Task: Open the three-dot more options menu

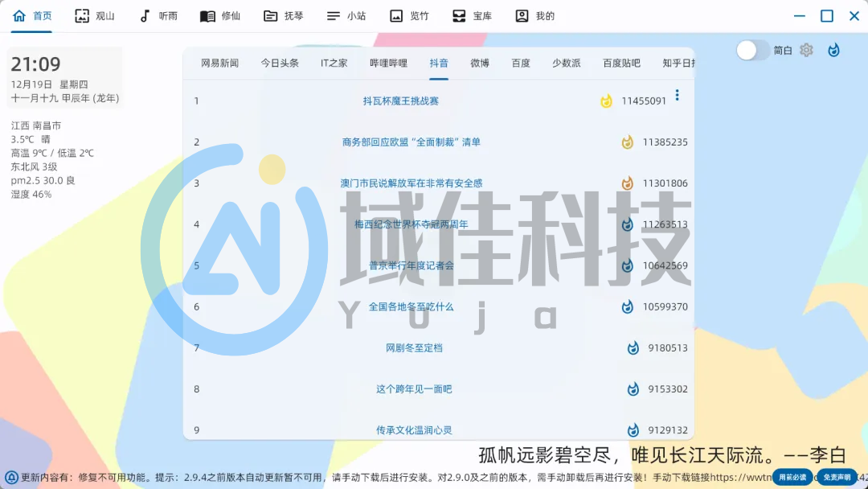Action: (677, 95)
